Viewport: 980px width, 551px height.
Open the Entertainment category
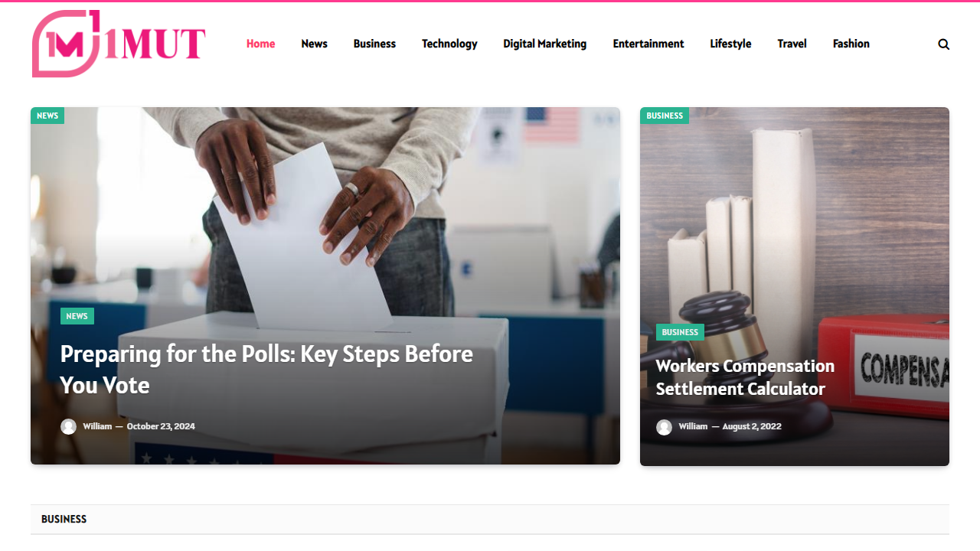point(648,44)
